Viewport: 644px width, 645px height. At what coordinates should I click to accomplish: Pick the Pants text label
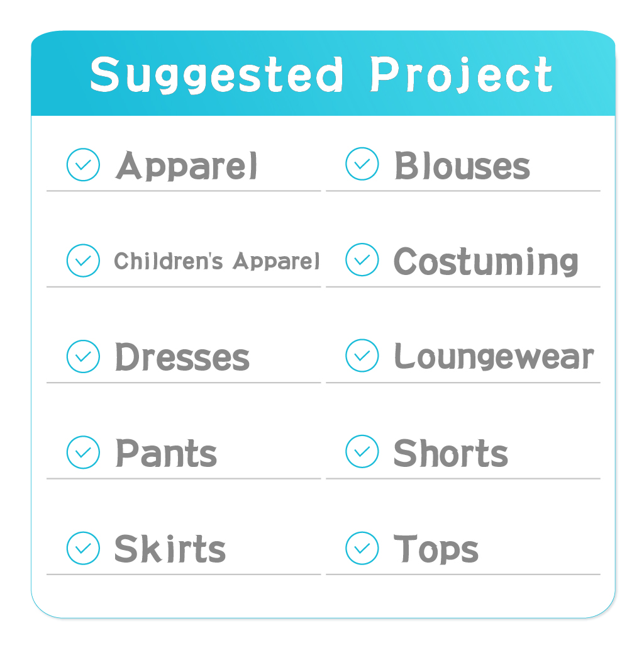point(166,453)
